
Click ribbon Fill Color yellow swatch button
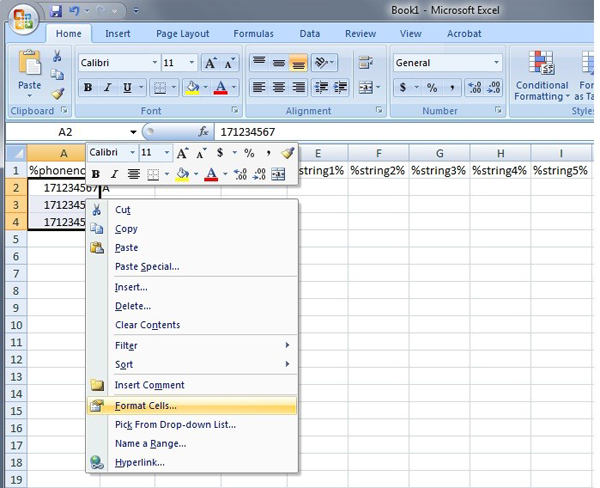tap(192, 88)
